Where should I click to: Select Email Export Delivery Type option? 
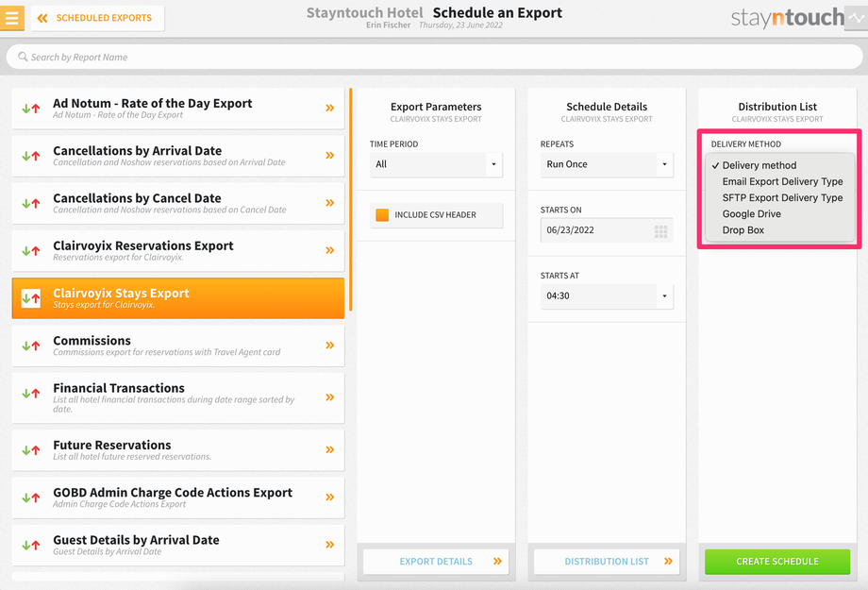tap(779, 181)
